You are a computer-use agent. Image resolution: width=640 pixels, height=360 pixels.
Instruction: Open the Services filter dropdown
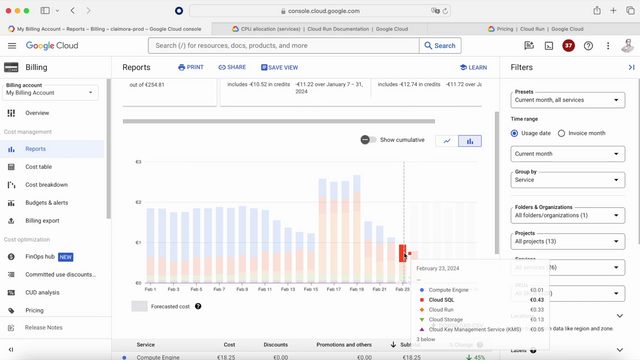point(567,267)
